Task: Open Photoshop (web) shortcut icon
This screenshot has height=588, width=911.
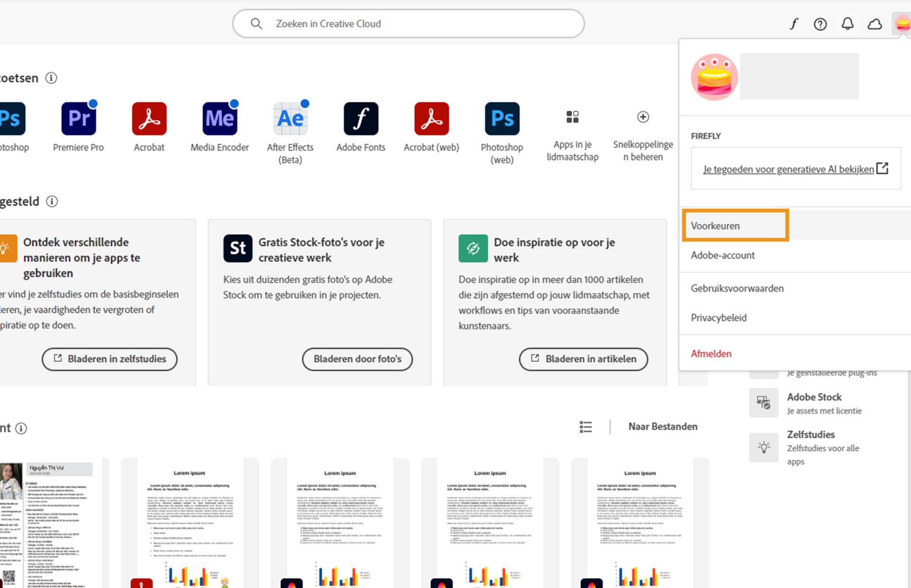Action: (x=502, y=119)
